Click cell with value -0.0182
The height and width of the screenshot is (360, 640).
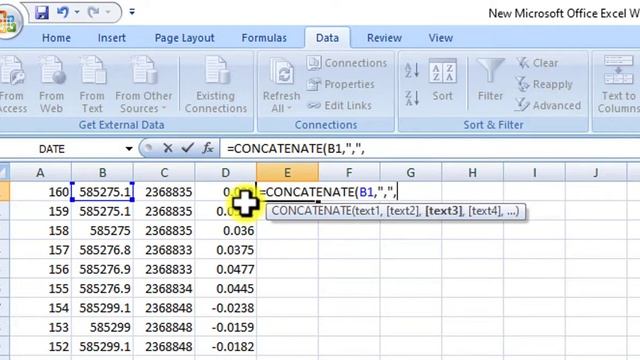pos(226,347)
